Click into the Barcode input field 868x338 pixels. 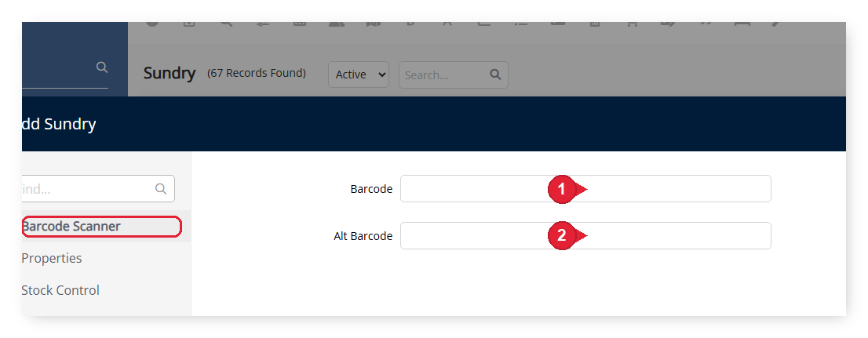tap(585, 189)
